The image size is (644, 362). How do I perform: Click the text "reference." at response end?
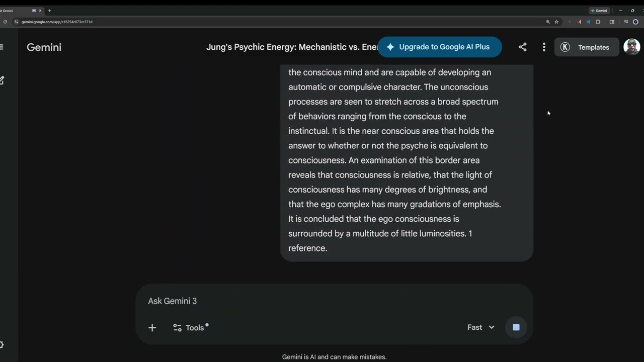click(308, 248)
